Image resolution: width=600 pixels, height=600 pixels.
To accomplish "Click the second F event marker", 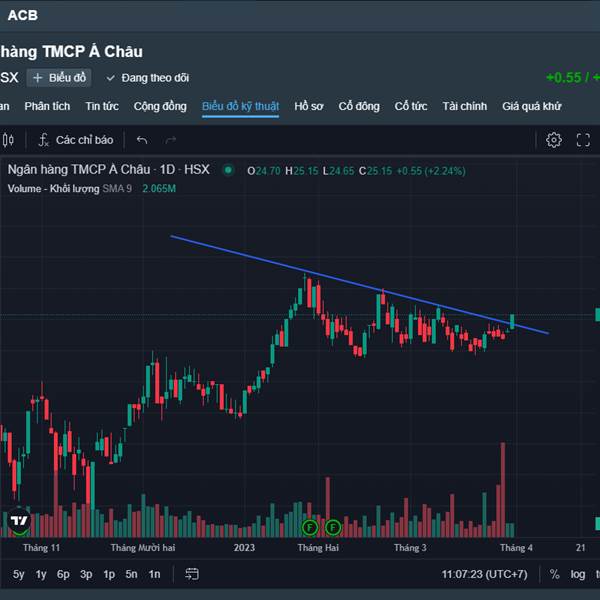I will (333, 528).
